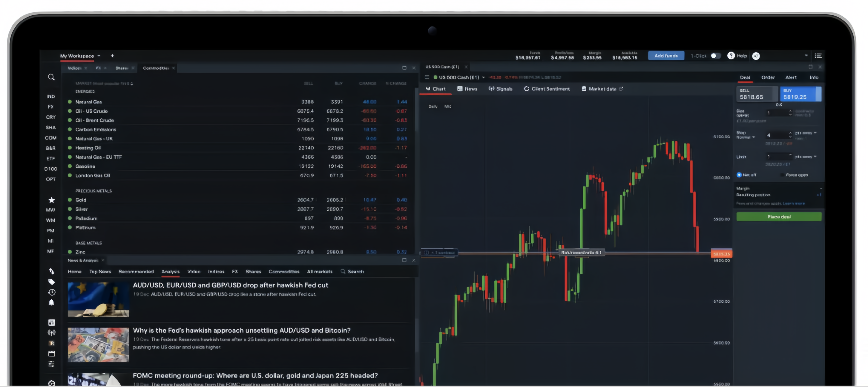Close the FX watchlist tab
The height and width of the screenshot is (387, 868).
(x=105, y=68)
